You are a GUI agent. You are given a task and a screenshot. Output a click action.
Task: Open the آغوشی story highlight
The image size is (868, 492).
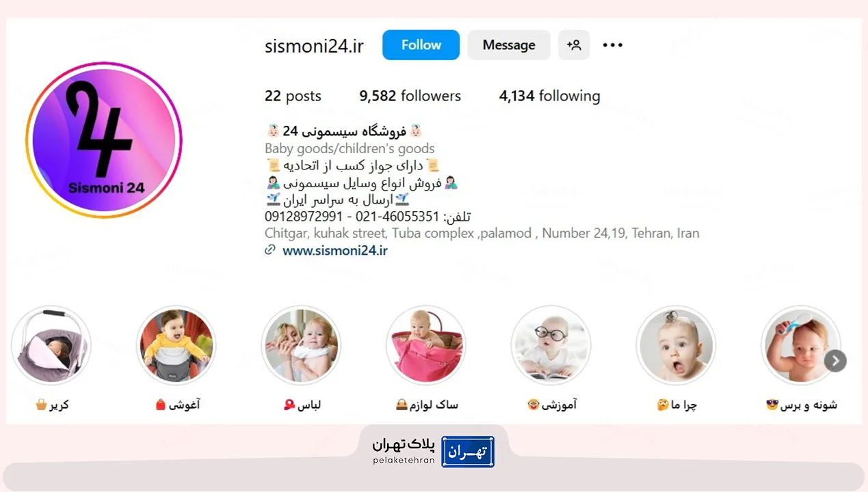click(176, 345)
